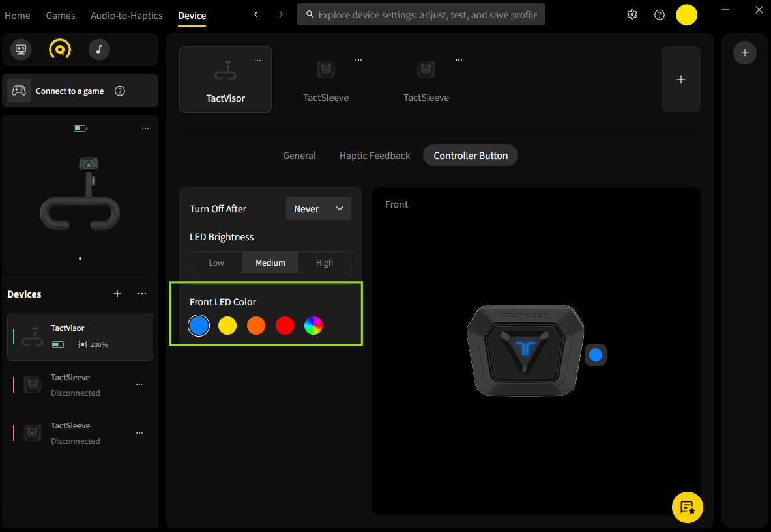Image resolution: width=771 pixels, height=532 pixels.
Task: Go forward with the right arrow
Action: [x=281, y=15]
